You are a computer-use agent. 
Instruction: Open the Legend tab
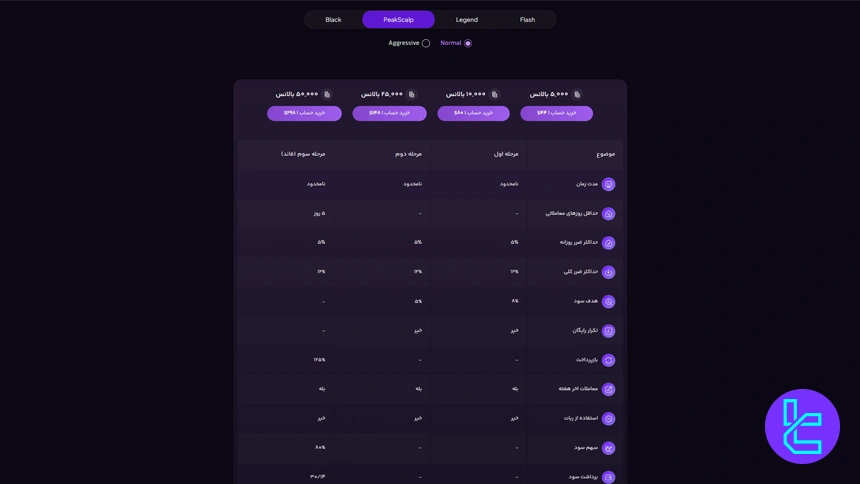click(x=467, y=20)
